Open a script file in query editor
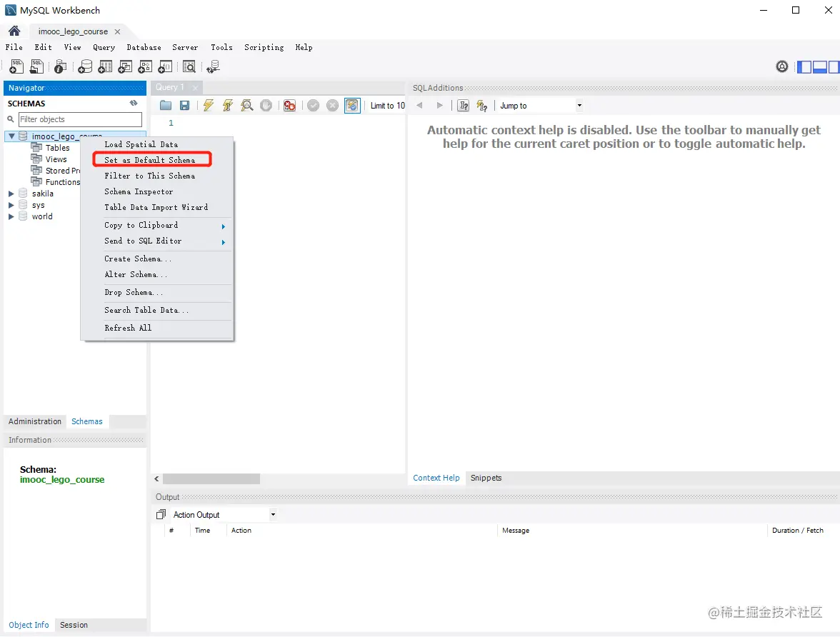This screenshot has height=637, width=840. pos(166,106)
